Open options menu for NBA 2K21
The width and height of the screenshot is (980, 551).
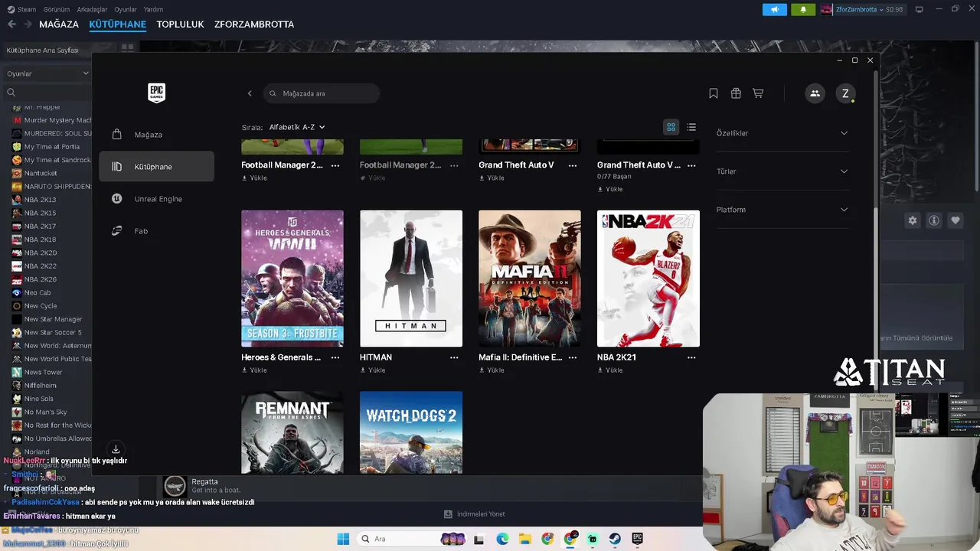click(x=691, y=357)
